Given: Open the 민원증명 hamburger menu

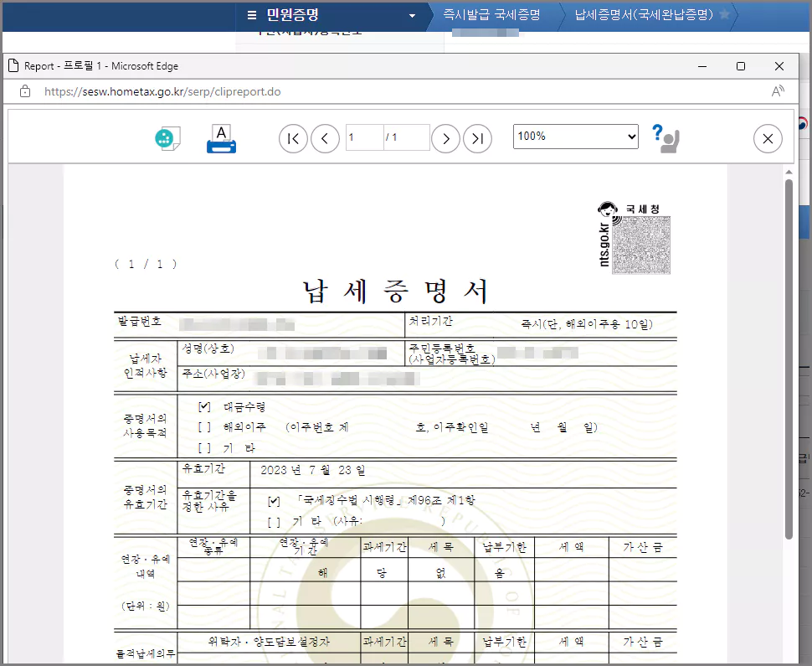Looking at the screenshot, I should (252, 15).
